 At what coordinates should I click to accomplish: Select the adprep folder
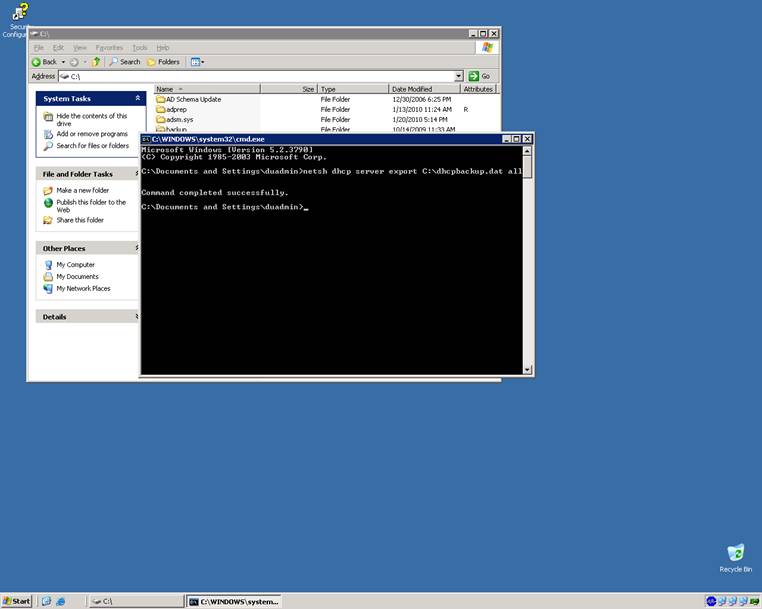[x=177, y=109]
